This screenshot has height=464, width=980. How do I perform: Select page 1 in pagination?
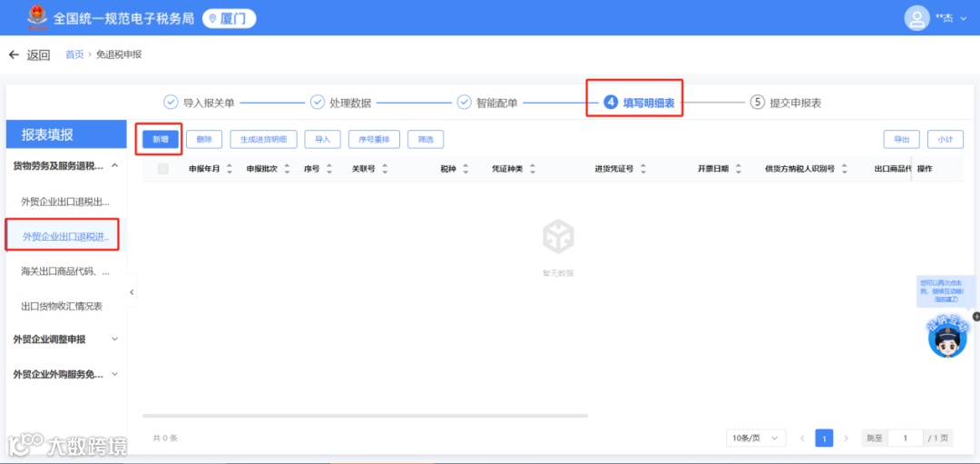(824, 439)
